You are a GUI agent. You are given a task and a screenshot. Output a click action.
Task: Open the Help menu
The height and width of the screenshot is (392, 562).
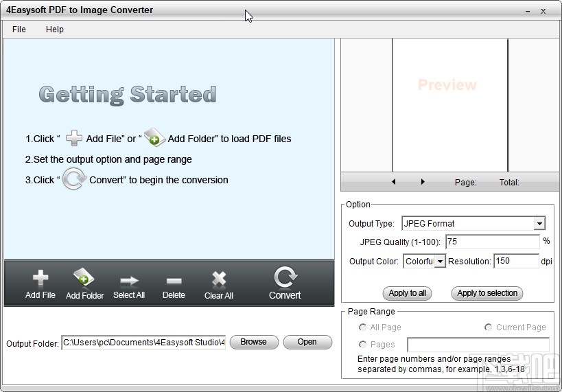coord(54,30)
